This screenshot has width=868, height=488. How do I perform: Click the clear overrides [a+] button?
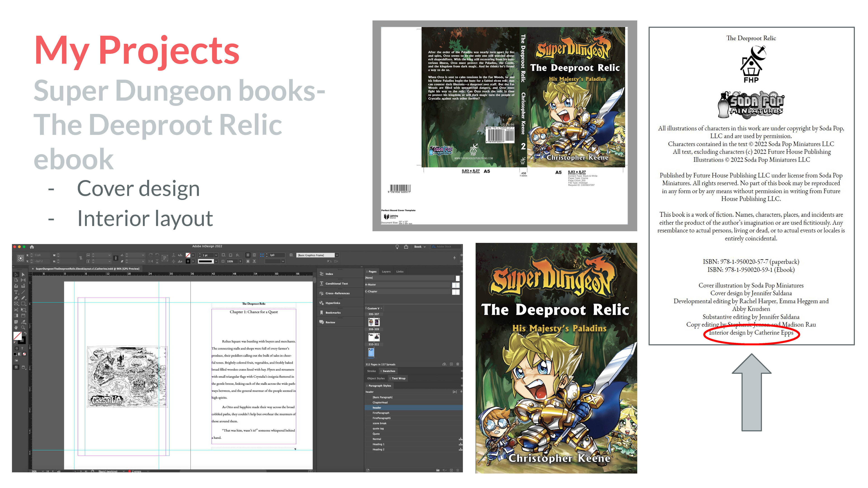point(455,392)
